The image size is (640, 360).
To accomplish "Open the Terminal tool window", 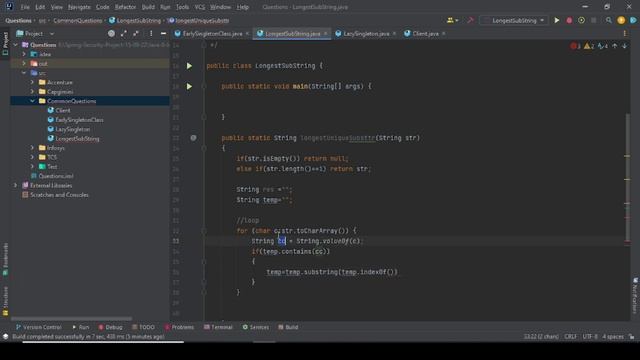I will click(x=218, y=327).
